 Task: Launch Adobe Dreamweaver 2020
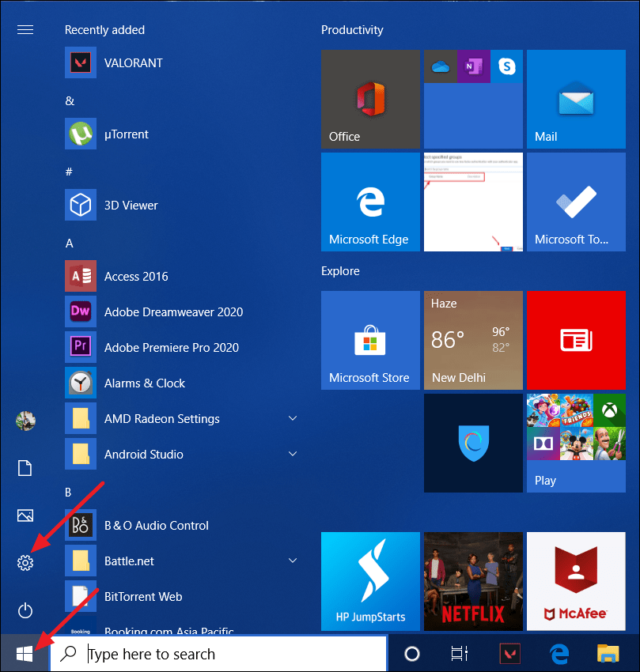pos(173,312)
